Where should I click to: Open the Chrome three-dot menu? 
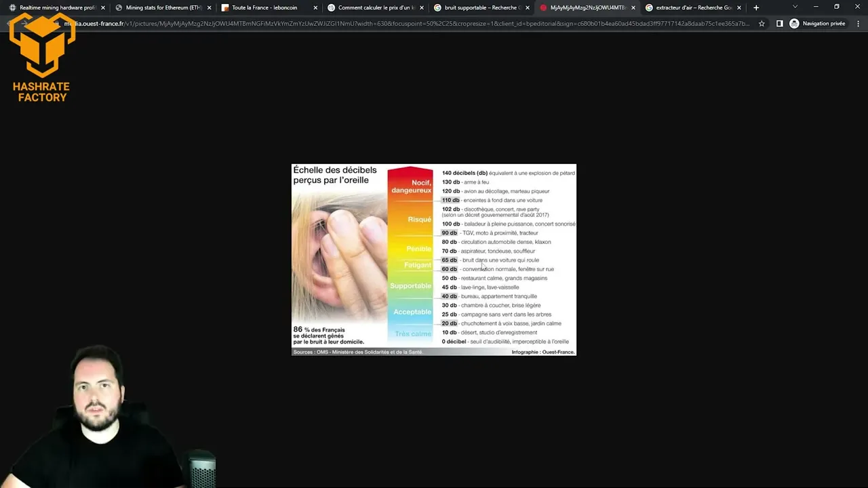(x=857, y=24)
